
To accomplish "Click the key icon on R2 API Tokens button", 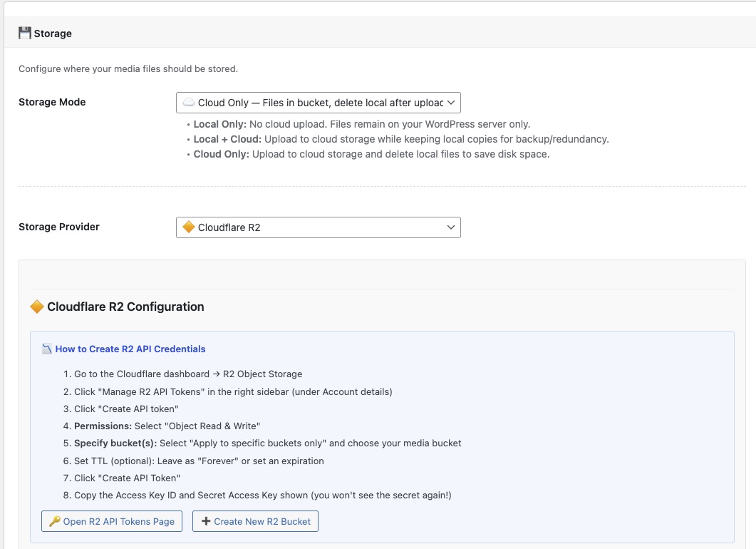I will [x=56, y=521].
